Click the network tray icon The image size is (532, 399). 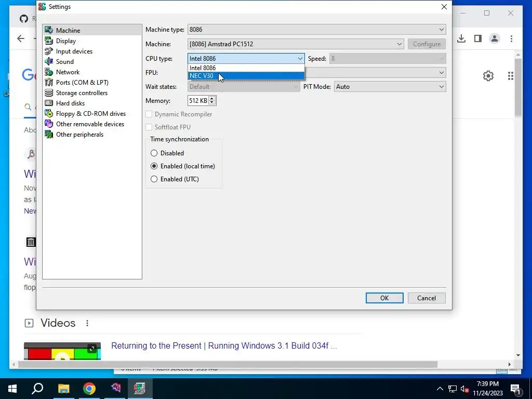(x=453, y=389)
